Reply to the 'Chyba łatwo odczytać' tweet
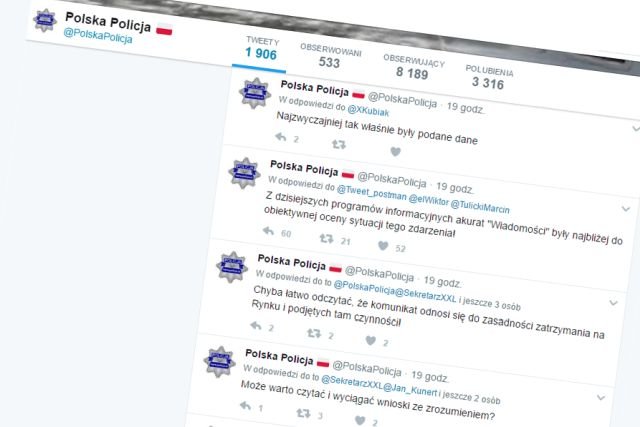Viewport: 640px width, 427px height. [x=256, y=325]
